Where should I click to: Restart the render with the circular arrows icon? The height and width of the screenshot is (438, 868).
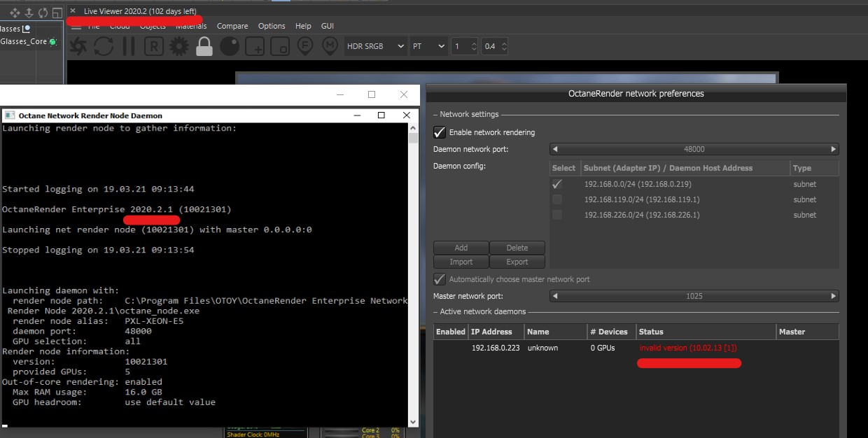[104, 47]
